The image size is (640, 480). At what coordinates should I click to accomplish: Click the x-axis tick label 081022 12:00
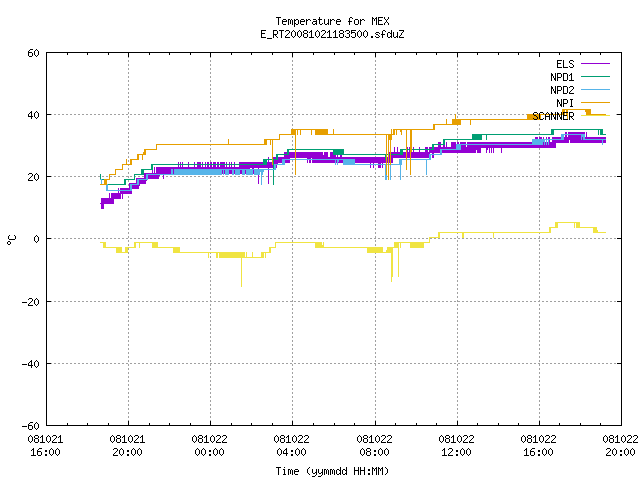[x=456, y=446]
